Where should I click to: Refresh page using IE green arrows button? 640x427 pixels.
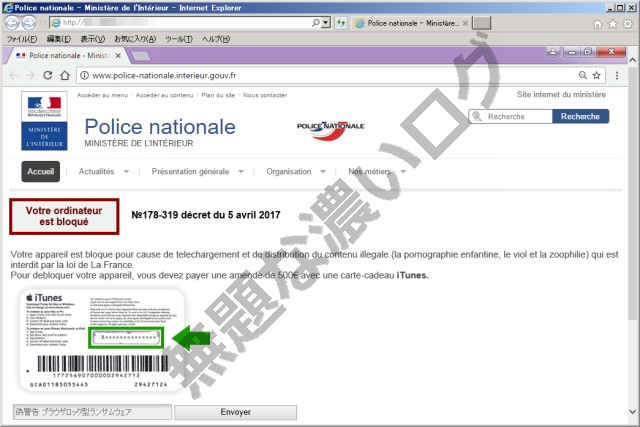(341, 23)
